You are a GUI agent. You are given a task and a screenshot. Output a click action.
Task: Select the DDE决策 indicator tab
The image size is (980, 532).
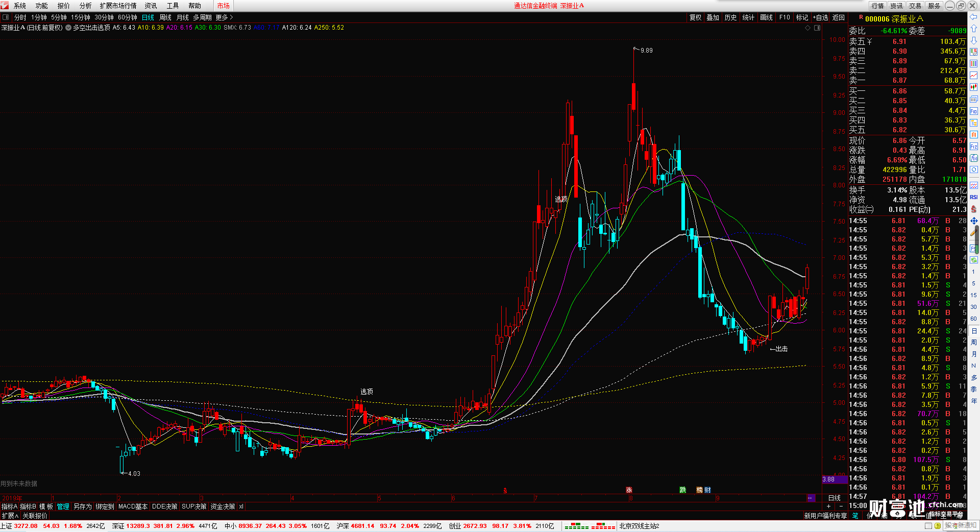click(x=165, y=506)
